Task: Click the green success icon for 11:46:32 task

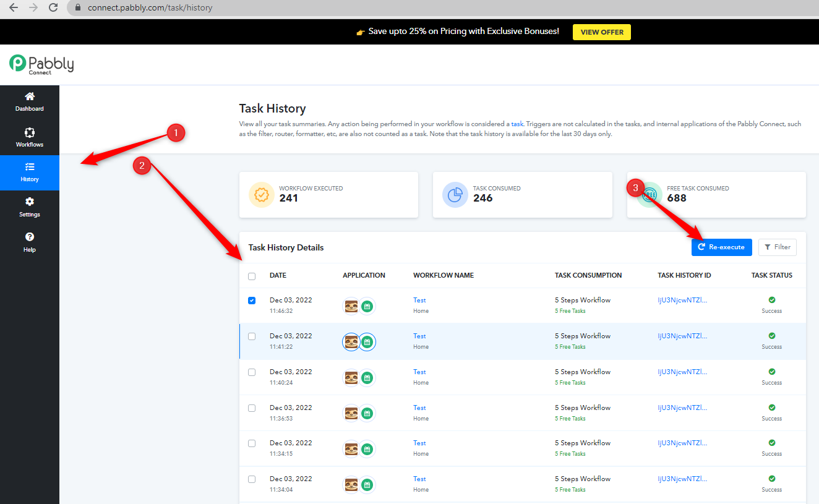Action: click(x=772, y=300)
